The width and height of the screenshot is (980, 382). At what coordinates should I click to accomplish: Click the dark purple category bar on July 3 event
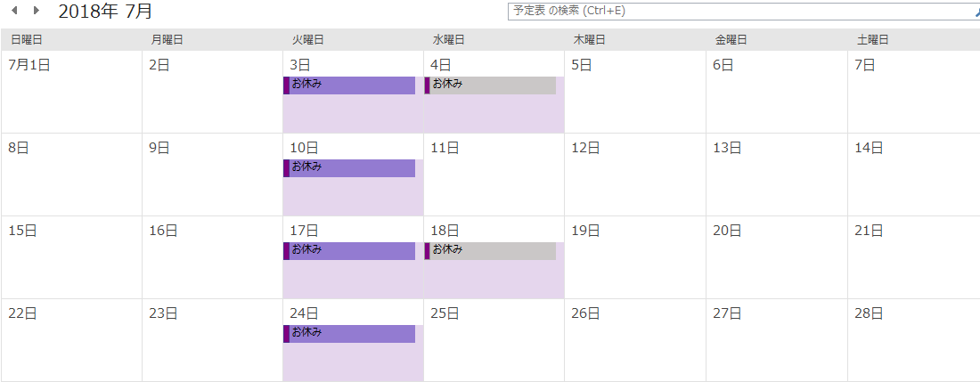(286, 85)
